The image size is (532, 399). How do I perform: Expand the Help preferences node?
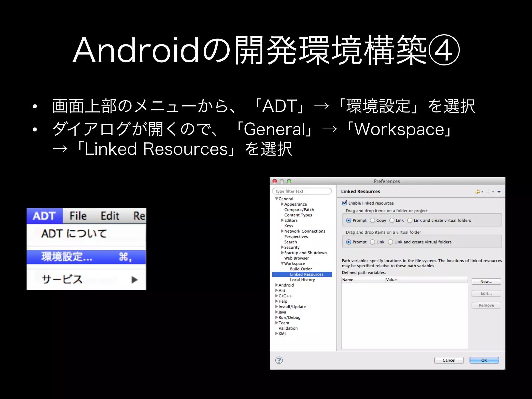277,301
